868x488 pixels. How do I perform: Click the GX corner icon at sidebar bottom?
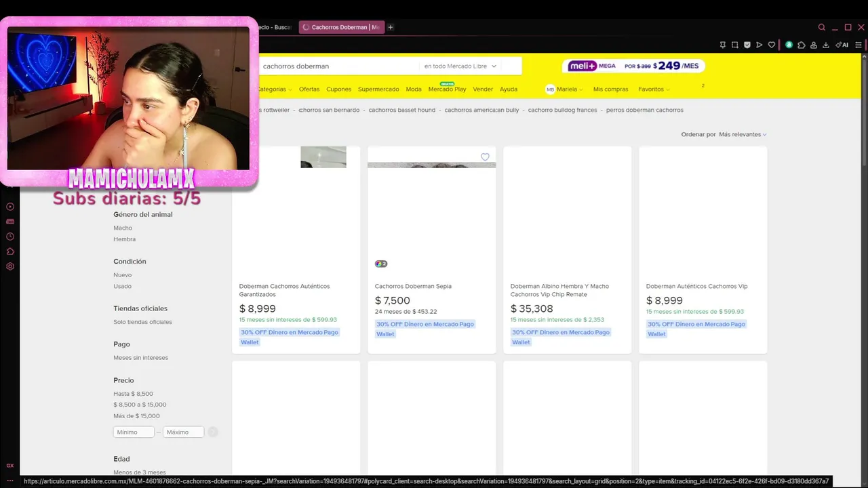(x=10, y=466)
